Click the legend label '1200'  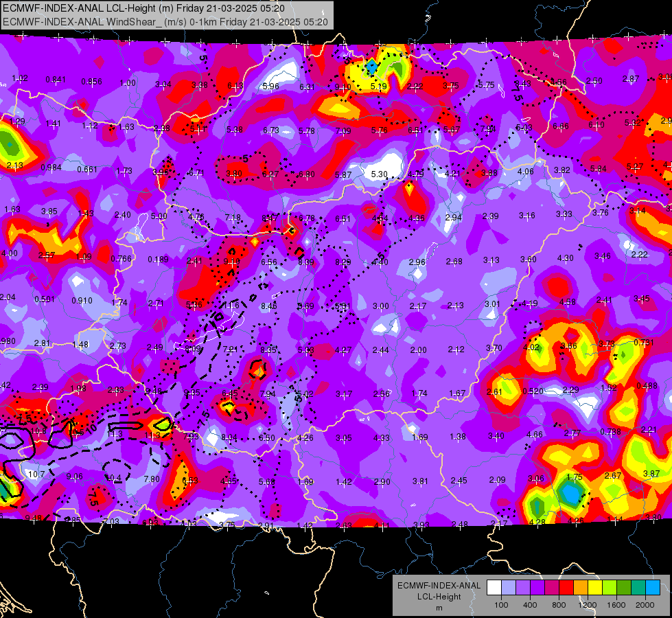pos(588,605)
